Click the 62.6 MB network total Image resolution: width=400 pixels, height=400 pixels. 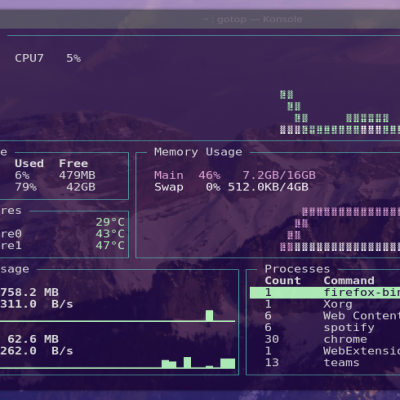pos(33,339)
